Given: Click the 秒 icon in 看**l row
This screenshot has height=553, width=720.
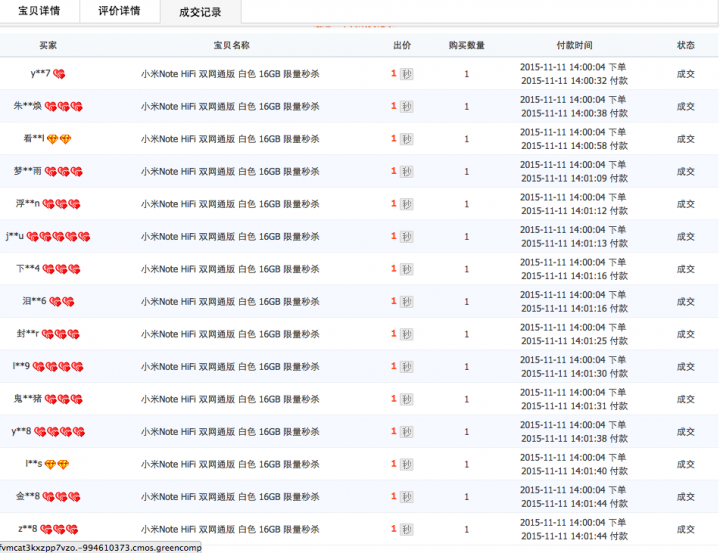Looking at the screenshot, I should (406, 139).
